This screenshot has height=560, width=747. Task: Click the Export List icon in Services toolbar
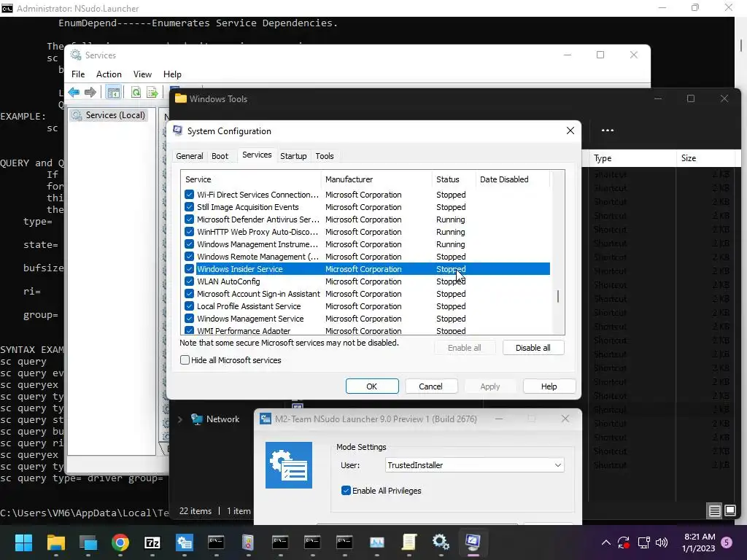(152, 93)
